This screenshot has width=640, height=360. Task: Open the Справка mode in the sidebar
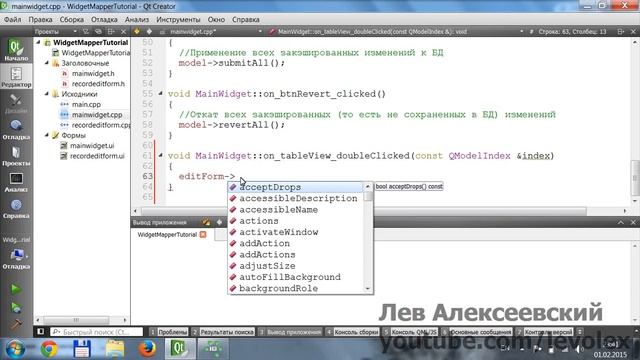(16, 208)
